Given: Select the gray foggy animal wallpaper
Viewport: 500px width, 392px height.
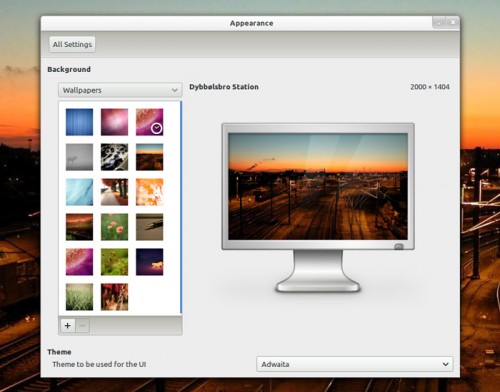Looking at the screenshot, I should click(x=79, y=157).
